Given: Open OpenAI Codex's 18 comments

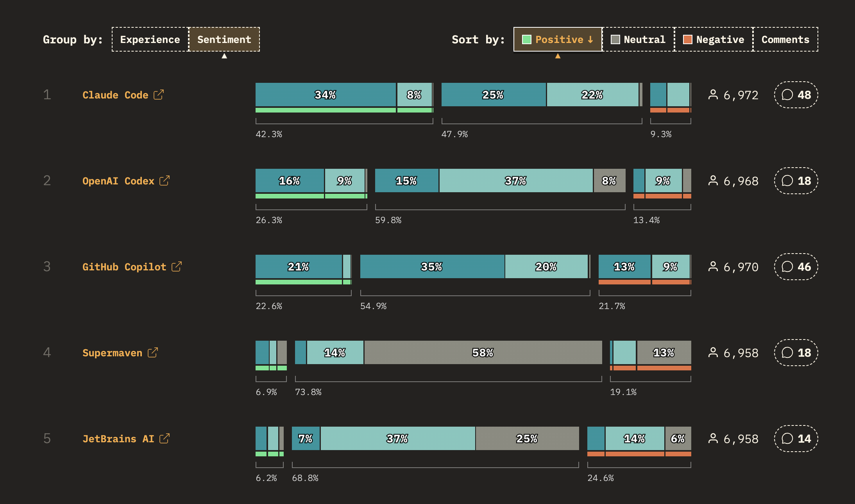Looking at the screenshot, I should click(x=796, y=181).
